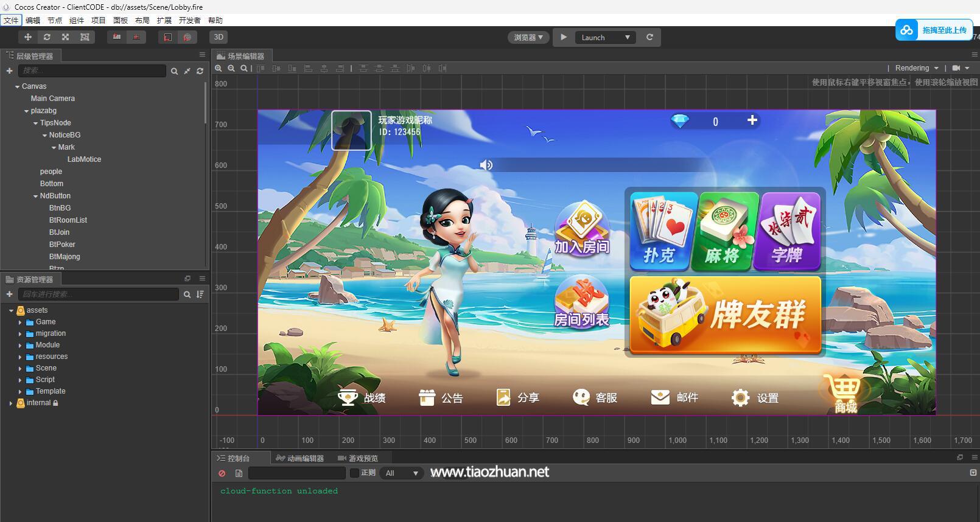Open the 节点 menu
The height and width of the screenshot is (522, 980).
coord(55,20)
